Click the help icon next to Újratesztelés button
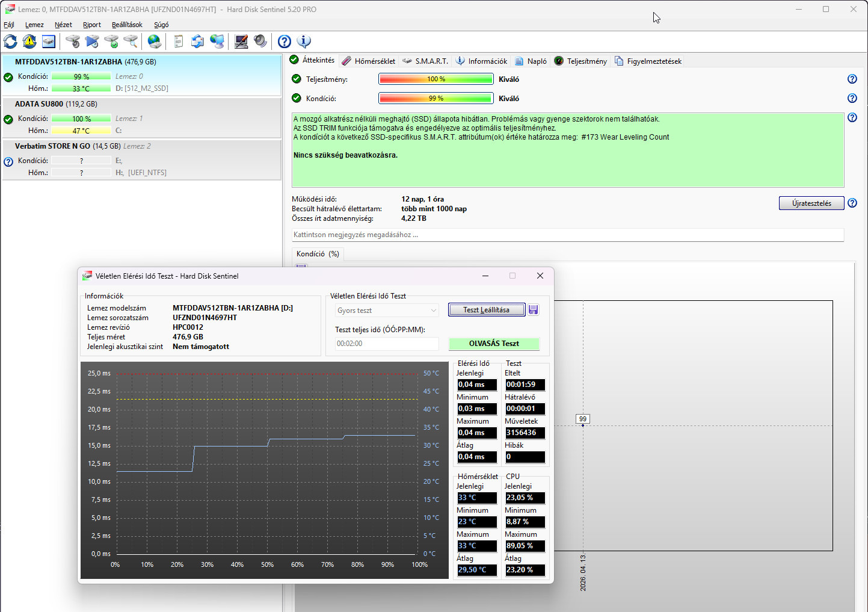The height and width of the screenshot is (612, 868). tap(852, 203)
